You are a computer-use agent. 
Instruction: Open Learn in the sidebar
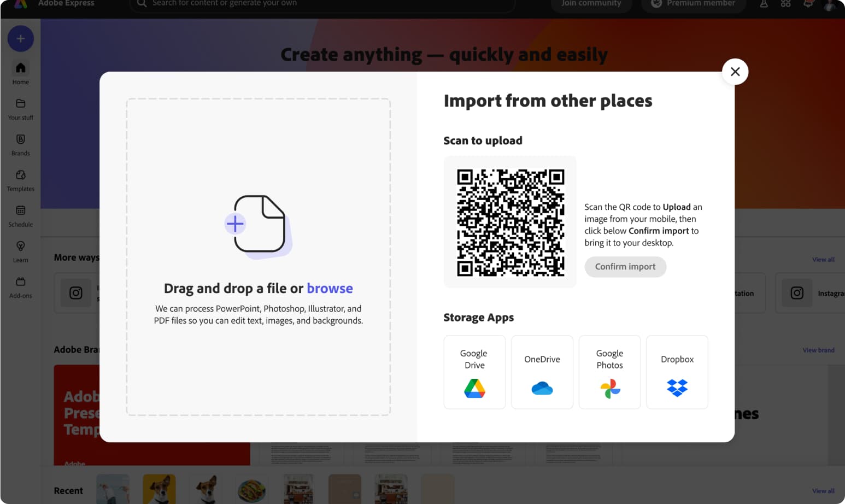pyautogui.click(x=21, y=251)
